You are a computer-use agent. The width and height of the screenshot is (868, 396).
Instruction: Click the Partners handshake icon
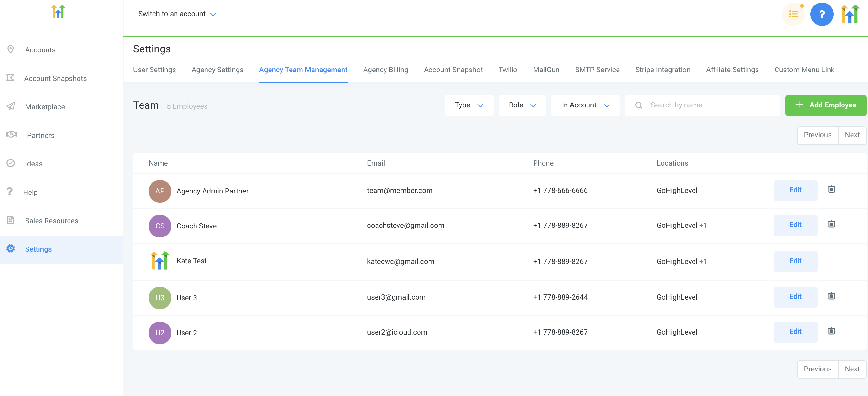pyautogui.click(x=11, y=135)
